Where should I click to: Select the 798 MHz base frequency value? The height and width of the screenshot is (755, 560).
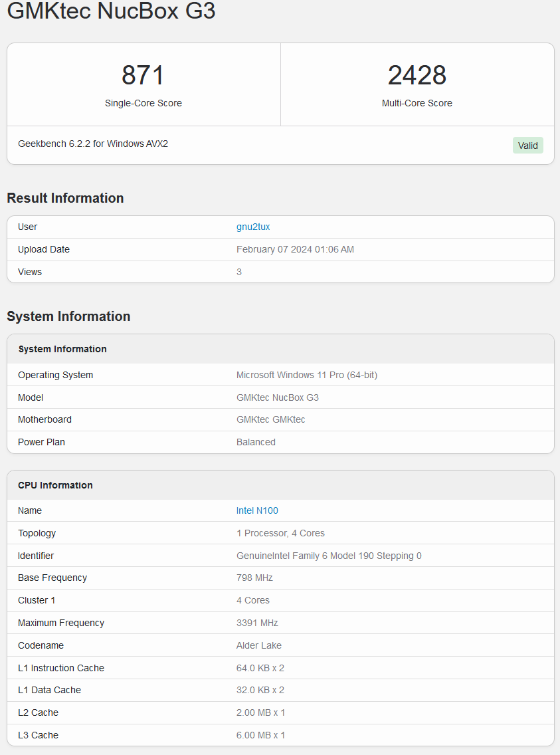pyautogui.click(x=254, y=578)
